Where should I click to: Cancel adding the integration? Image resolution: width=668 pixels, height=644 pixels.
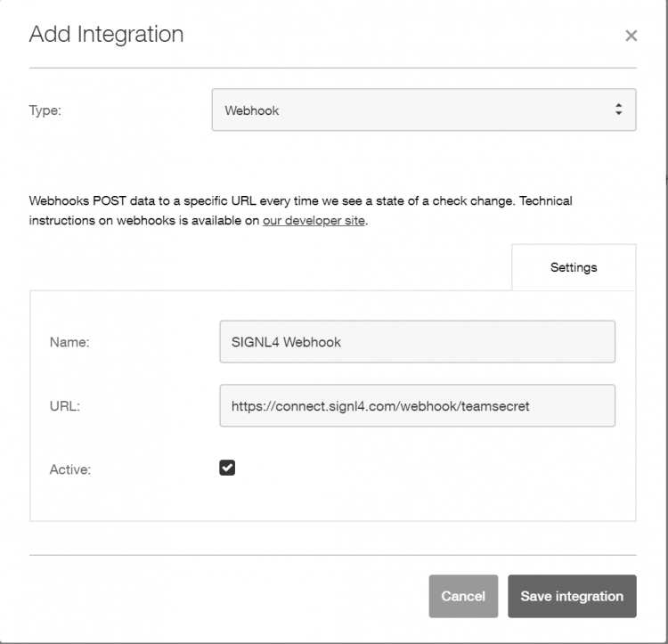(x=463, y=596)
